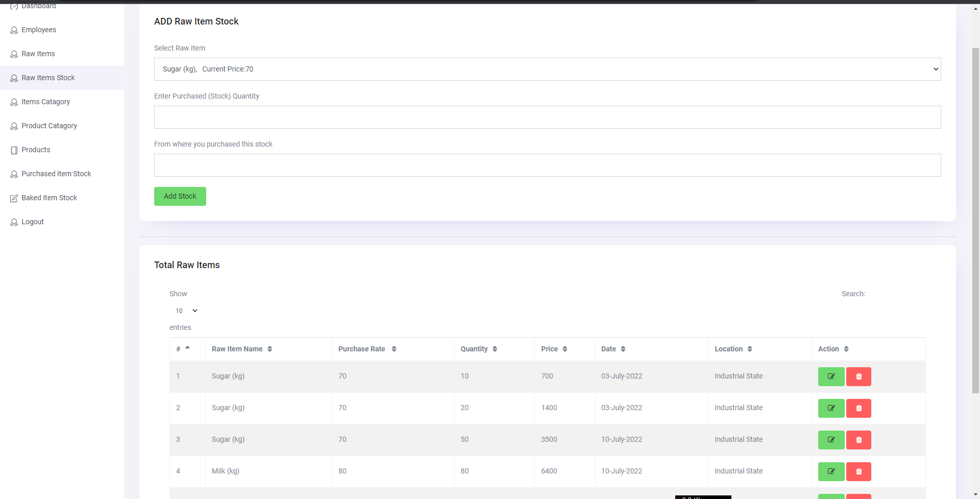This screenshot has width=980, height=499.
Task: Edit the Milk (kg) stock entry
Action: tap(831, 471)
